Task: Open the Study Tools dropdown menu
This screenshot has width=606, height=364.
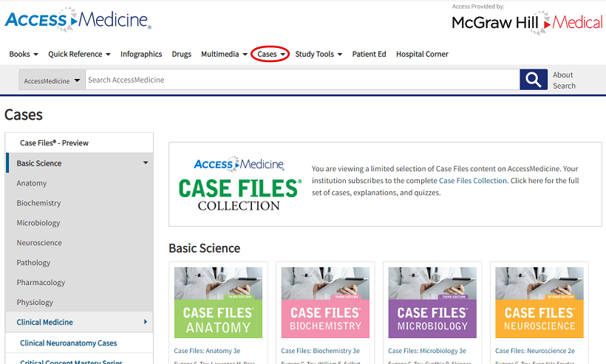Action: tap(319, 54)
